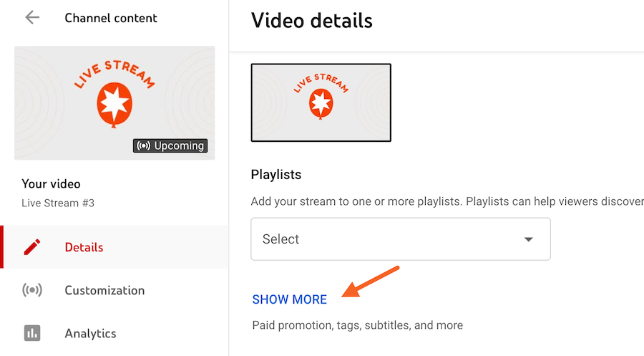
Task: Click the Channel content link text
Action: pyautogui.click(x=111, y=18)
